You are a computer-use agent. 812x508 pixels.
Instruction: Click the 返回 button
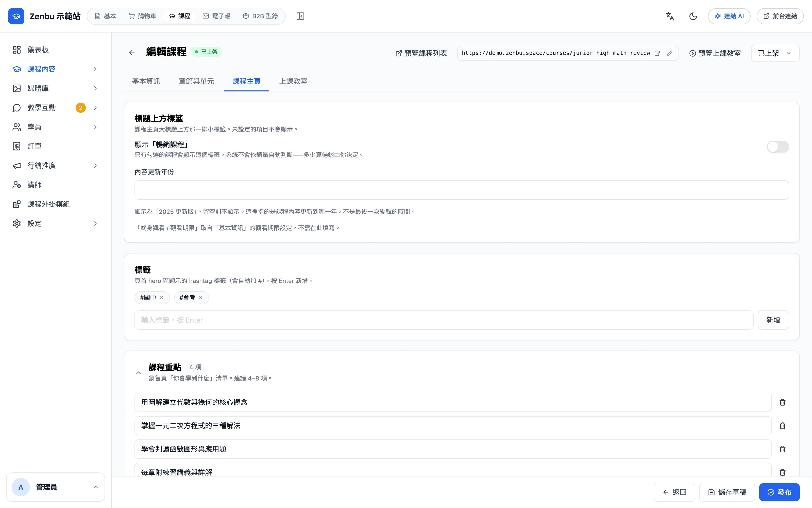674,492
